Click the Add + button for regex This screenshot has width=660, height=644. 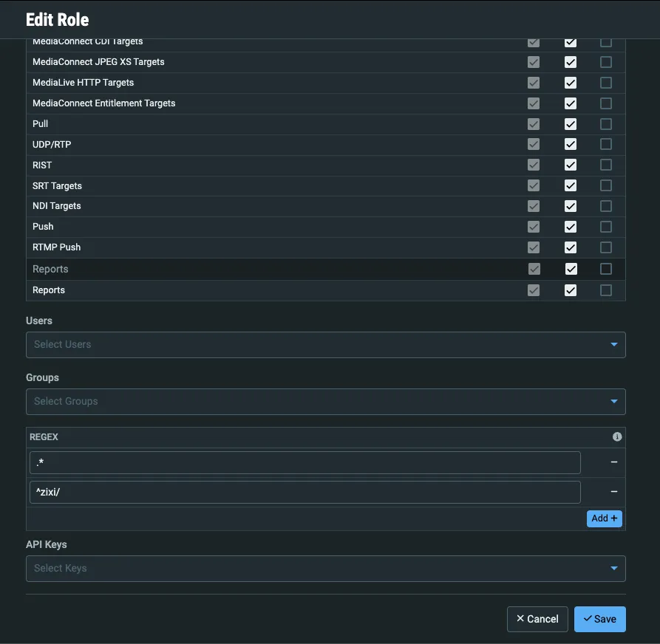pos(604,518)
